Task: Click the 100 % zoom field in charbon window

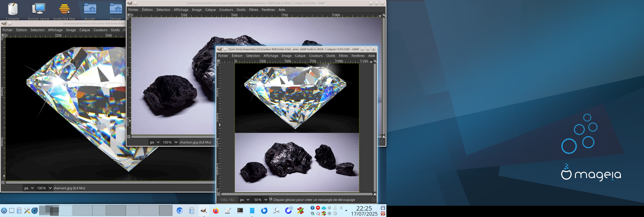Action: [x=167, y=142]
